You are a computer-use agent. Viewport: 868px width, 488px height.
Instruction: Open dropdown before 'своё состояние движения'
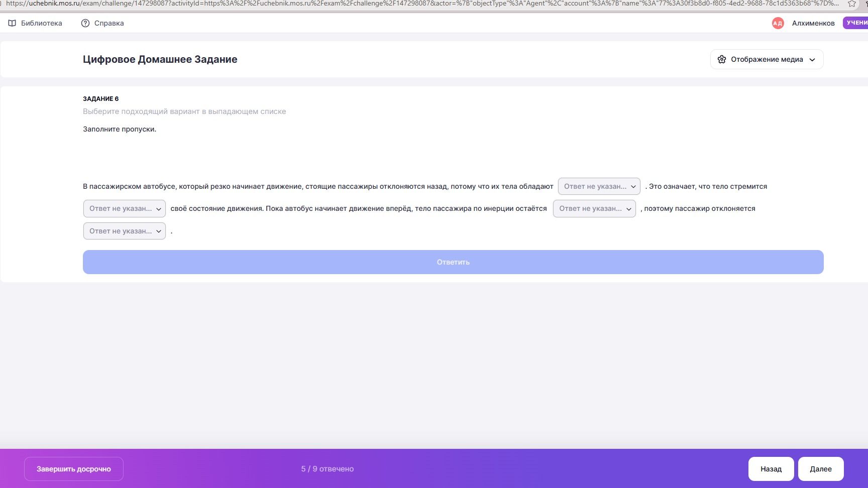pyautogui.click(x=124, y=208)
